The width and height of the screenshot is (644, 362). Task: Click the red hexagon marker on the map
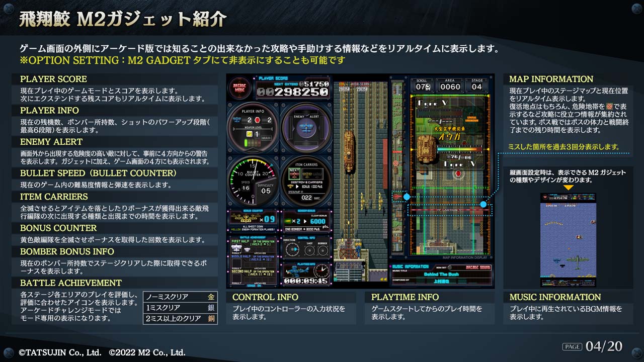pos(458,173)
